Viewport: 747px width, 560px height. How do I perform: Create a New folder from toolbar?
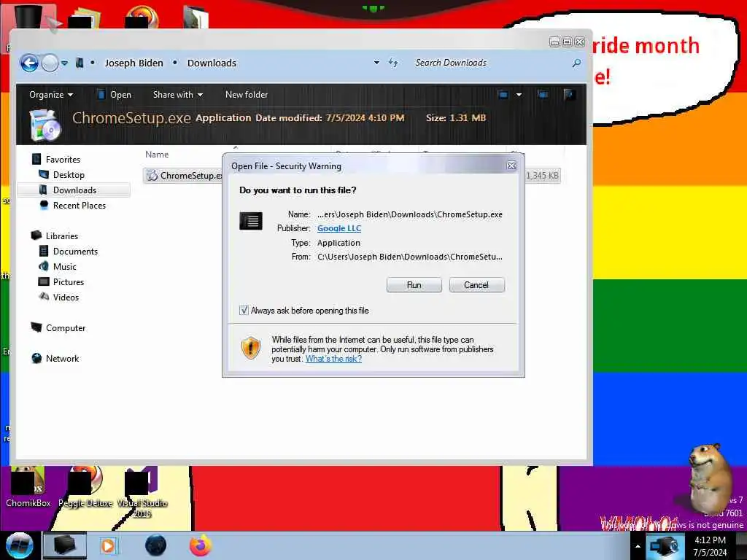[x=247, y=95]
